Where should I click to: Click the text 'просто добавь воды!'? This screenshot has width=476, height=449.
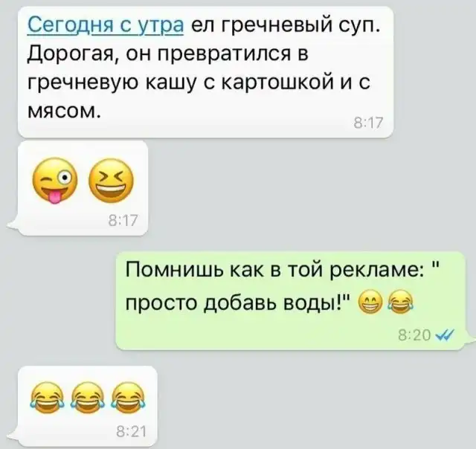(239, 303)
